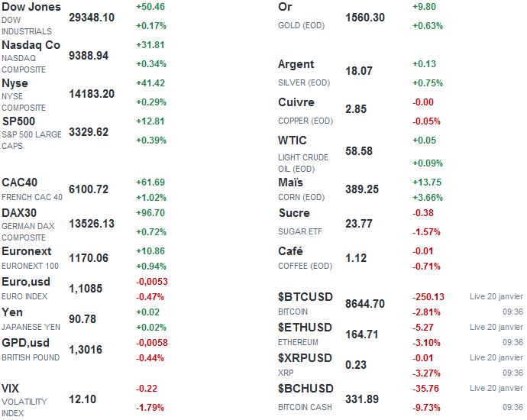The height and width of the screenshot is (420, 527).
Task: Open the Dow Jones index link
Action: pyautogui.click(x=31, y=8)
